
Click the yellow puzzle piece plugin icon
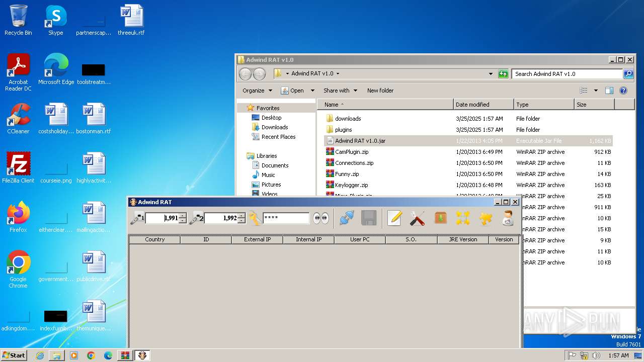click(486, 218)
